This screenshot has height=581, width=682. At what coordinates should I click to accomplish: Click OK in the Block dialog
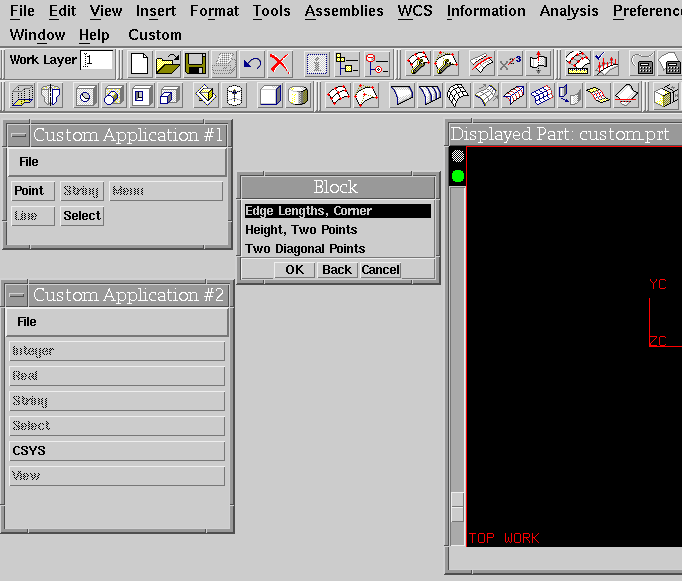coord(294,270)
